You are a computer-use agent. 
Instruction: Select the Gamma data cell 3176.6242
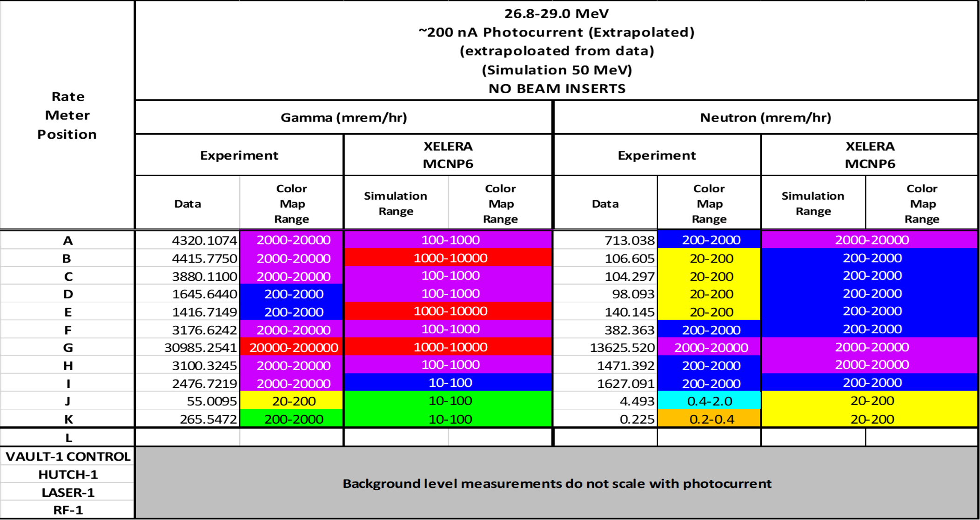188,330
